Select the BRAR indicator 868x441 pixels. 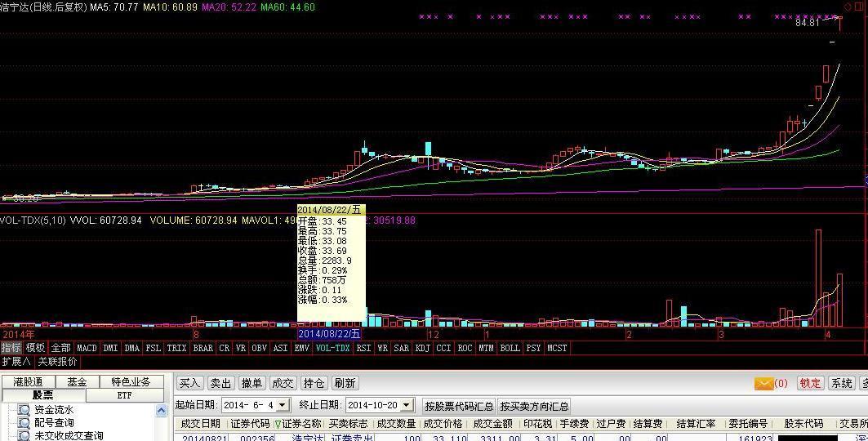coord(203,348)
